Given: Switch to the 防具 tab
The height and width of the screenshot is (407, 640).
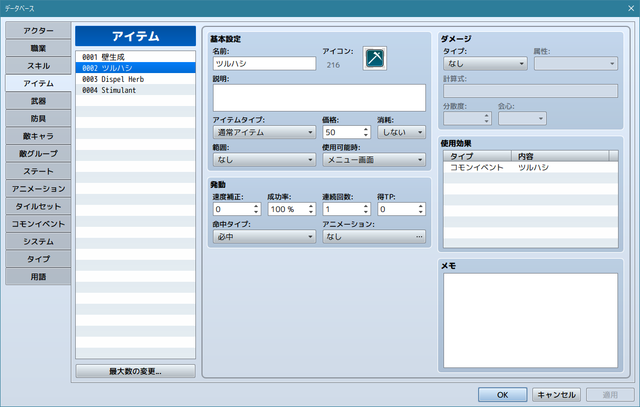Looking at the screenshot, I should point(38,118).
